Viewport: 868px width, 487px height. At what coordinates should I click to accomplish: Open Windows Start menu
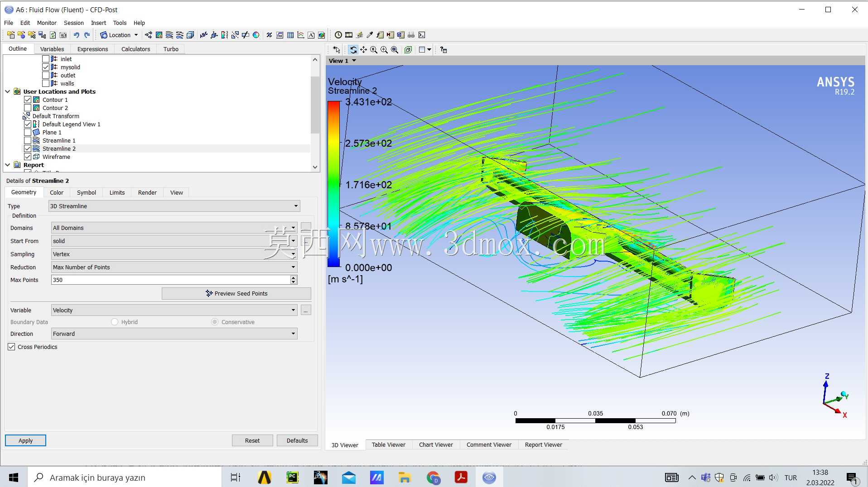pos(14,477)
